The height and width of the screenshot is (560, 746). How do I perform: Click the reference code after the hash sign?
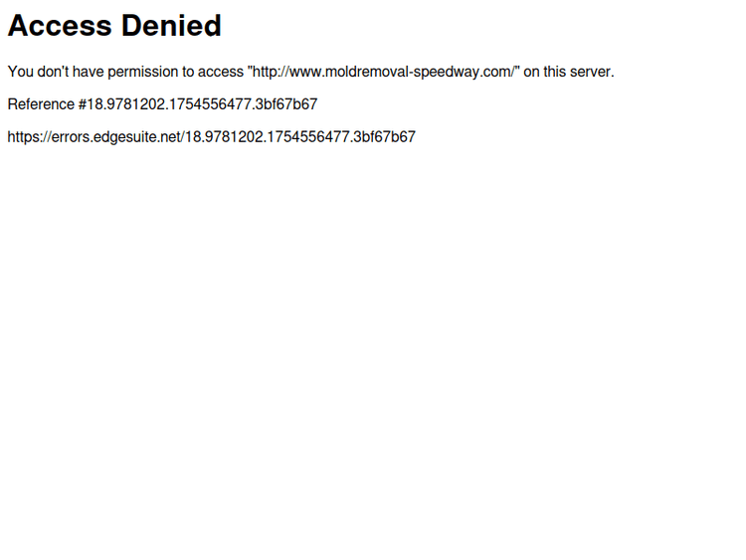coord(202,104)
